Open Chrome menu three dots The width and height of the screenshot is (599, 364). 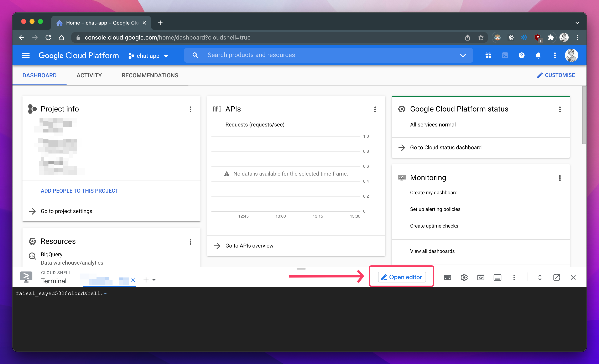(x=577, y=37)
